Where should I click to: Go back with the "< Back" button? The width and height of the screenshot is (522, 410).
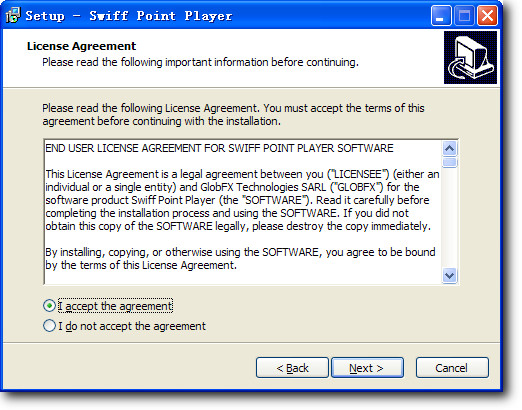pos(292,368)
